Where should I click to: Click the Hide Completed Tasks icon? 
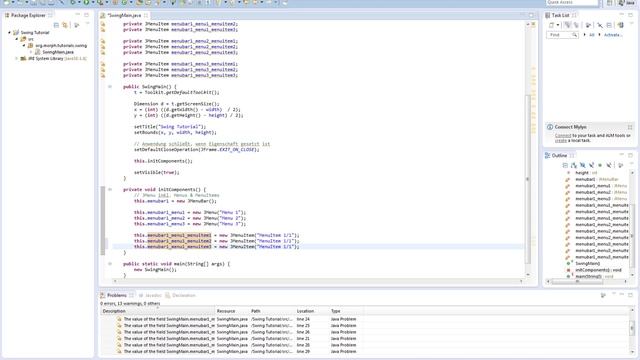click(600, 25)
